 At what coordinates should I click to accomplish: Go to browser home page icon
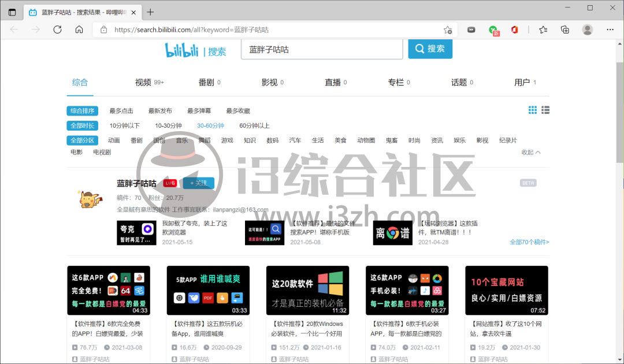(79, 29)
